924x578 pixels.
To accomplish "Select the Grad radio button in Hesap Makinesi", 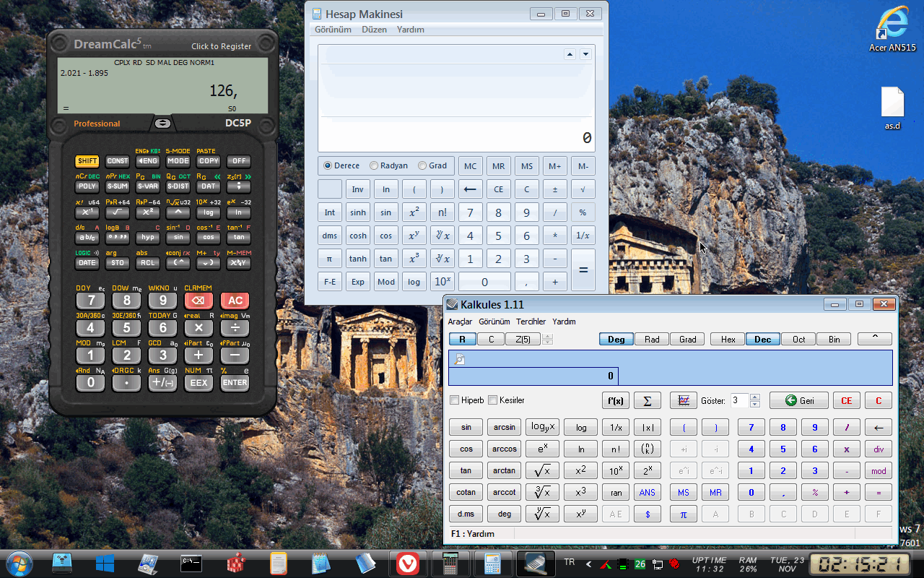I will (432, 165).
